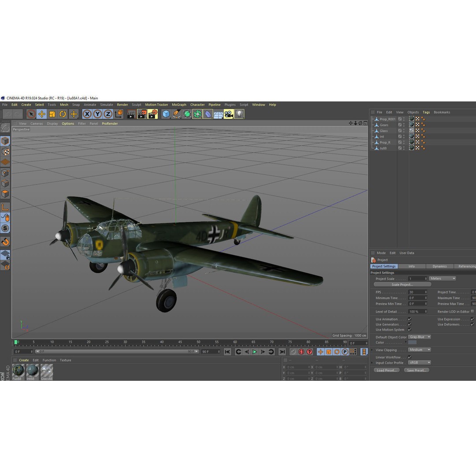This screenshot has width=476, height=476.
Task: Toggle Linear Workflow checkbox
Action: pos(409,357)
